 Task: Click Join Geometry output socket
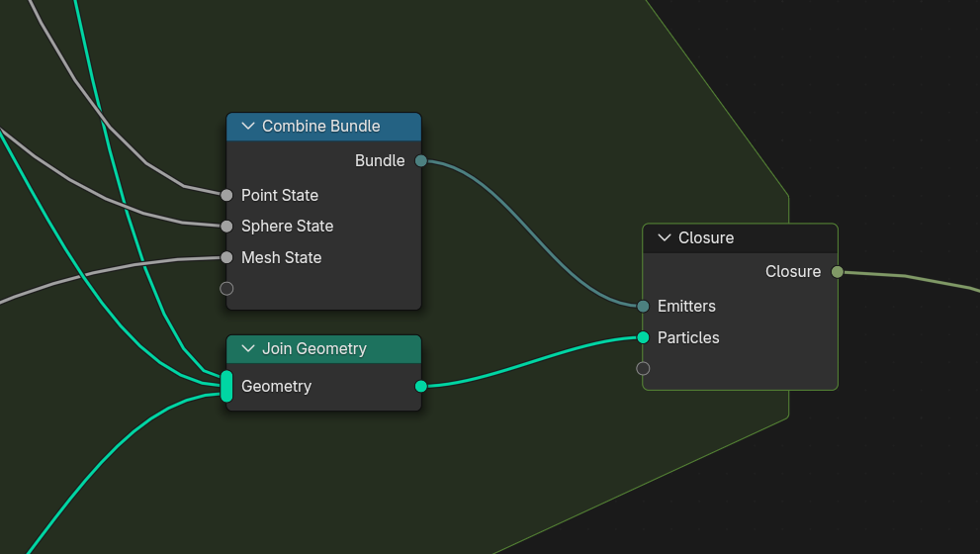tap(421, 386)
